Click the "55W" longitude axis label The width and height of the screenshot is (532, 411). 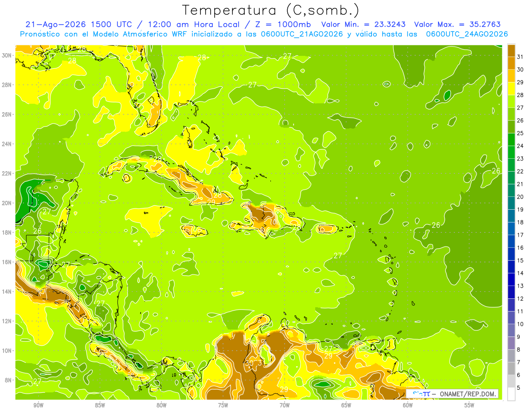click(x=469, y=405)
